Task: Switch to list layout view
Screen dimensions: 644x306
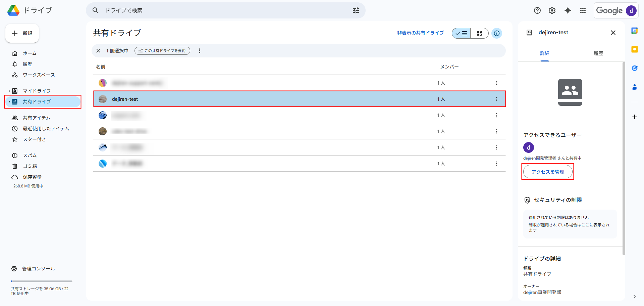Action: (x=462, y=33)
